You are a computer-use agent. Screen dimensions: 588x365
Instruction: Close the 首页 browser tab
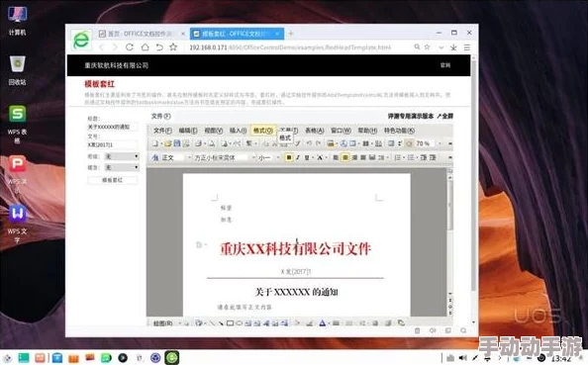pos(183,34)
